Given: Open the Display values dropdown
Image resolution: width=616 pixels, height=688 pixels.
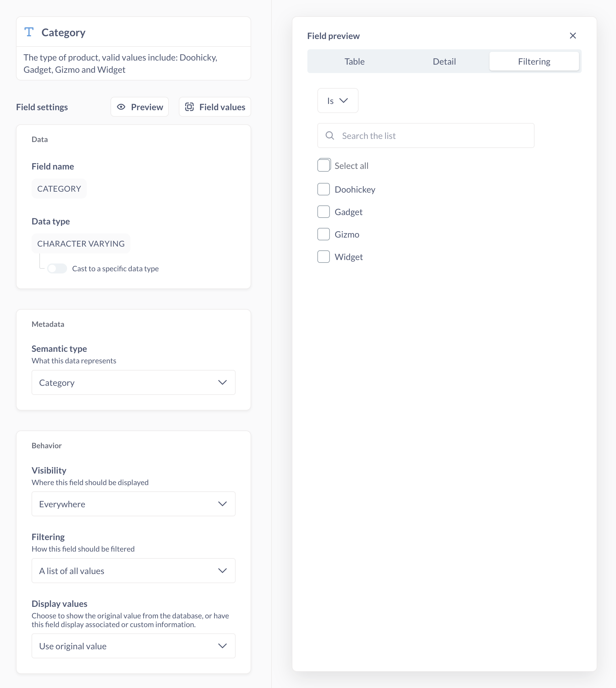Looking at the screenshot, I should pyautogui.click(x=133, y=646).
